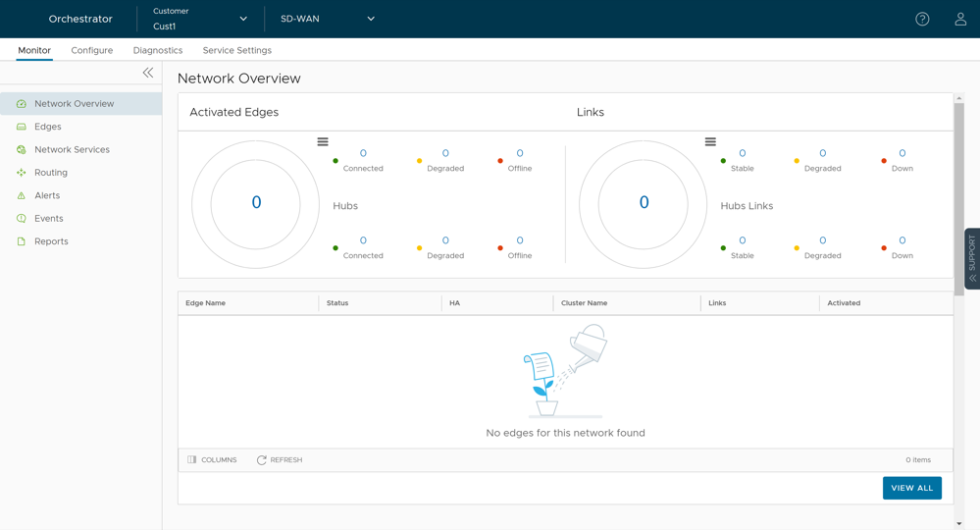Viewport: 980px width, 530px height.
Task: Switch to the Diagnostics tab
Action: pyautogui.click(x=158, y=50)
